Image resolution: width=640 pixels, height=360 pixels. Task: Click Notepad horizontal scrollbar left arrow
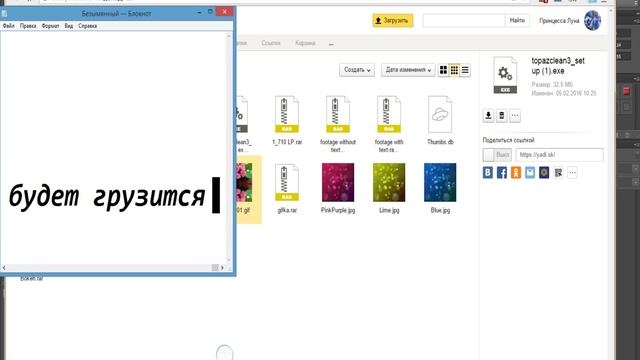click(x=4, y=268)
